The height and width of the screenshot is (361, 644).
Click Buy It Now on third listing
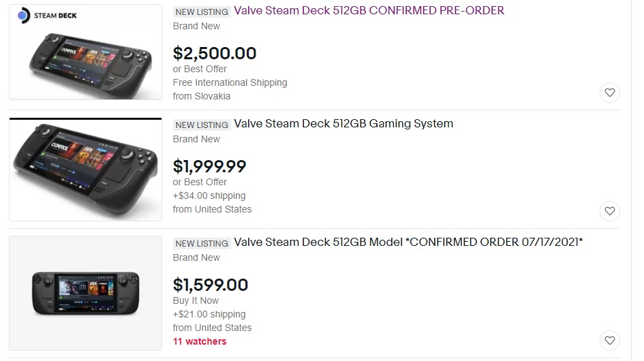[196, 300]
